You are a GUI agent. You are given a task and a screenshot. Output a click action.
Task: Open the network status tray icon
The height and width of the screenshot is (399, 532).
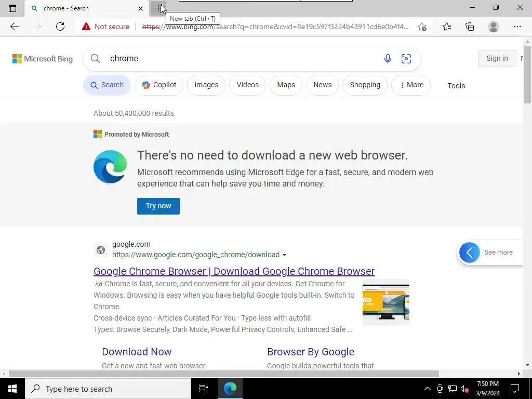click(x=453, y=389)
